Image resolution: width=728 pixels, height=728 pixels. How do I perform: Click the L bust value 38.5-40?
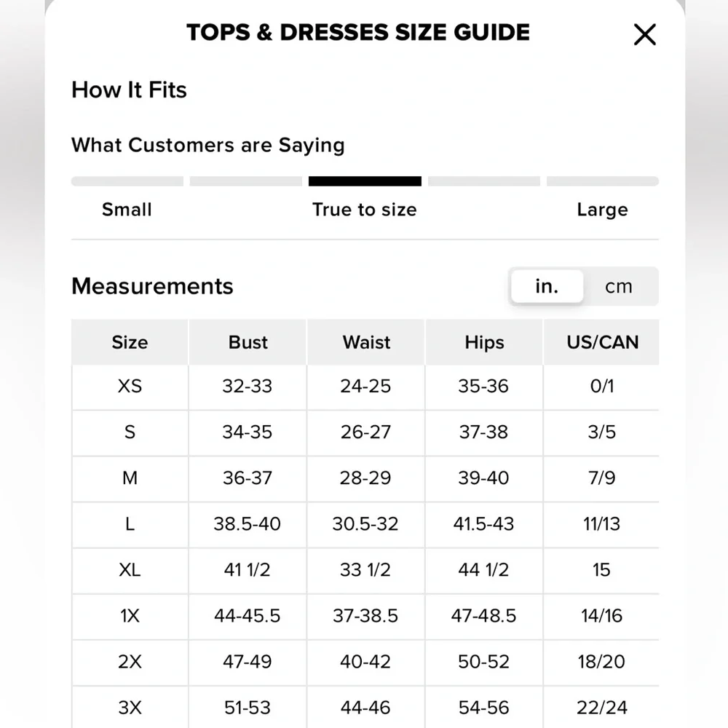[247, 524]
